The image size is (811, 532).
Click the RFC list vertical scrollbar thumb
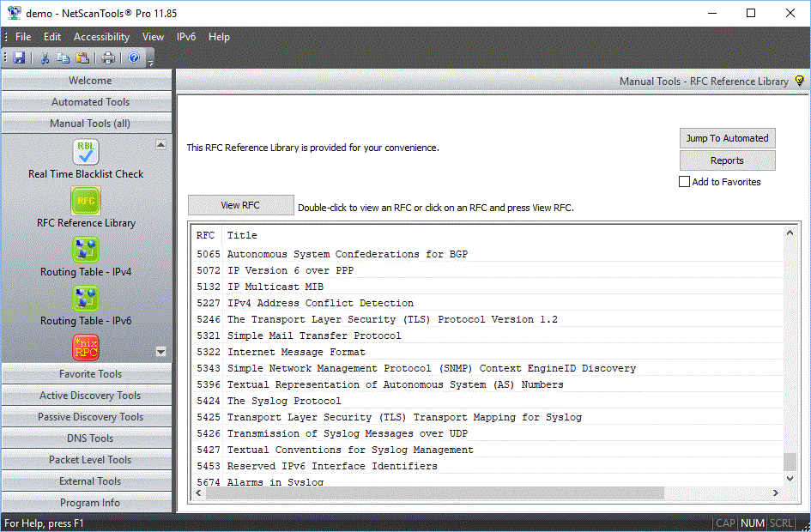tap(790, 462)
